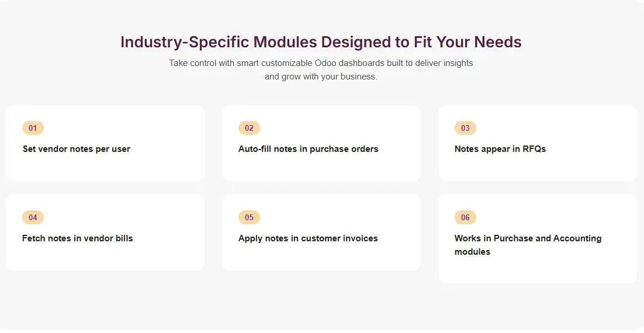Viewport: 644px width, 333px height.
Task: Select 'Apply notes in customer invoices' title
Action: (x=308, y=238)
